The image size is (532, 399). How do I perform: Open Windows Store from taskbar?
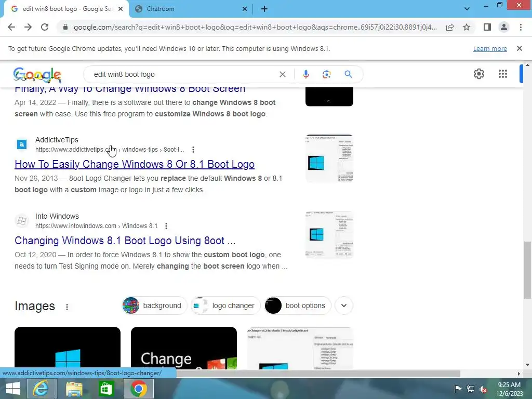[x=106, y=389]
